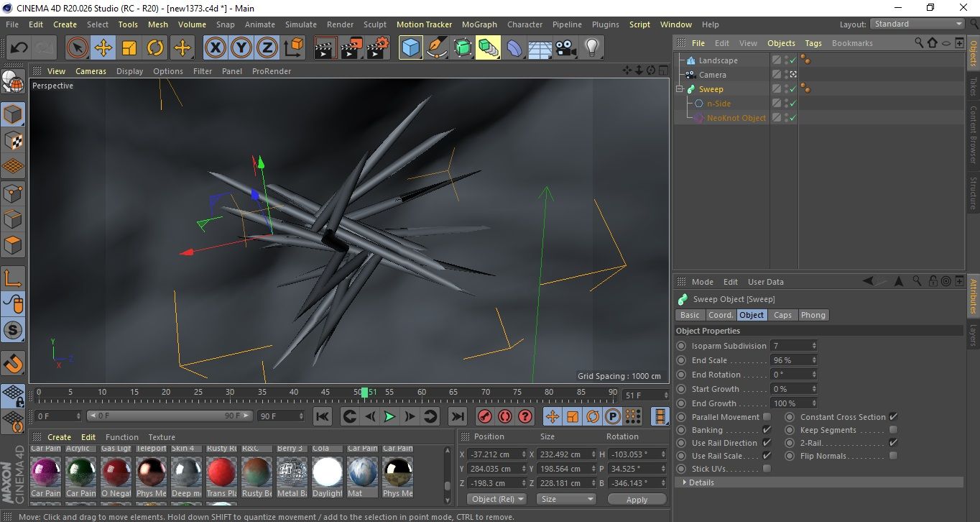Toggle Use Rail Scale checkbox
980x522 pixels.
pos(767,456)
